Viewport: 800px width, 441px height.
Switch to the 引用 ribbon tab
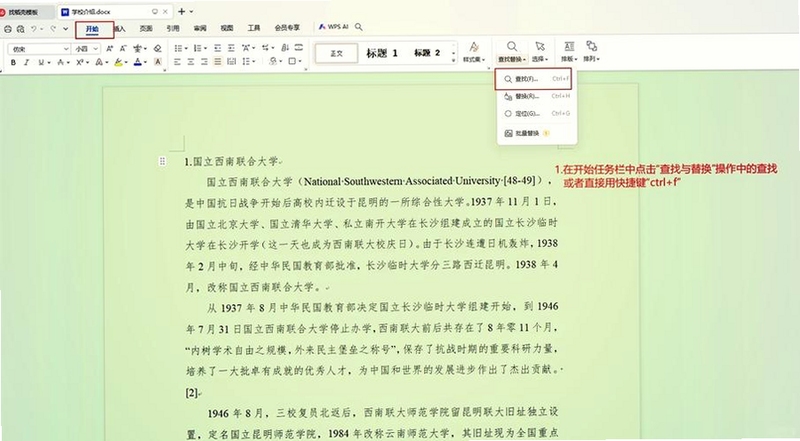point(173,28)
